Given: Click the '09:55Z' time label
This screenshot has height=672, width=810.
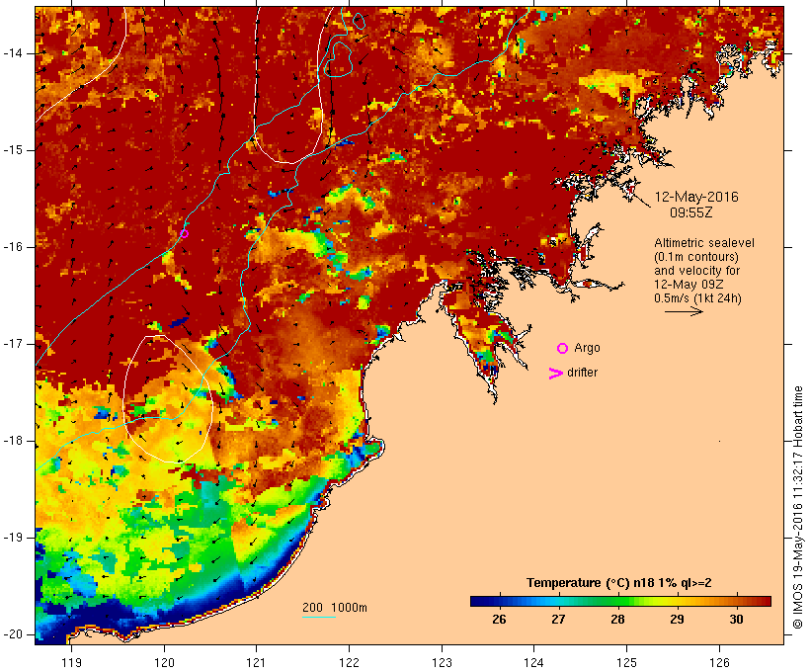Looking at the screenshot, I should point(691,212).
